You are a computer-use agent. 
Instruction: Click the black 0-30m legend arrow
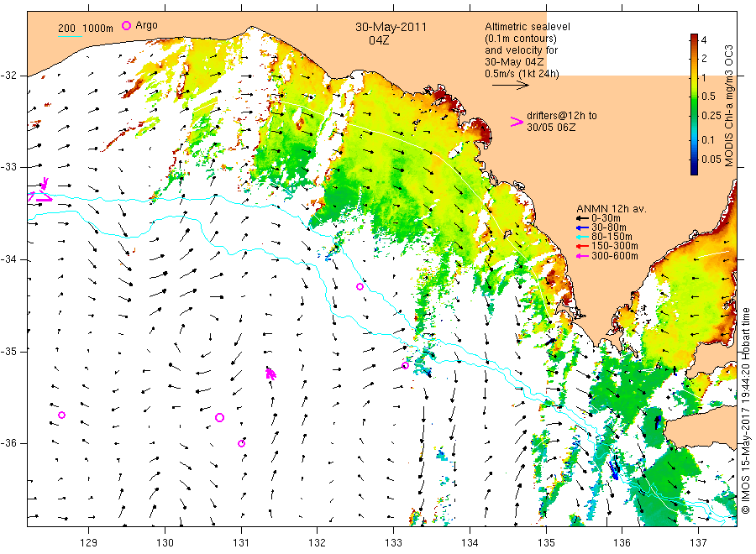(x=583, y=219)
